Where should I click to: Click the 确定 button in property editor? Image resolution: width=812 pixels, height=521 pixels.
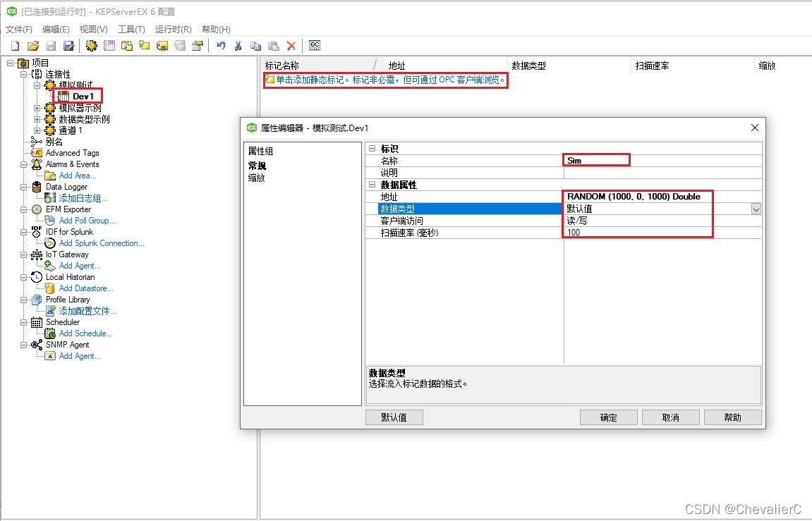pyautogui.click(x=609, y=417)
